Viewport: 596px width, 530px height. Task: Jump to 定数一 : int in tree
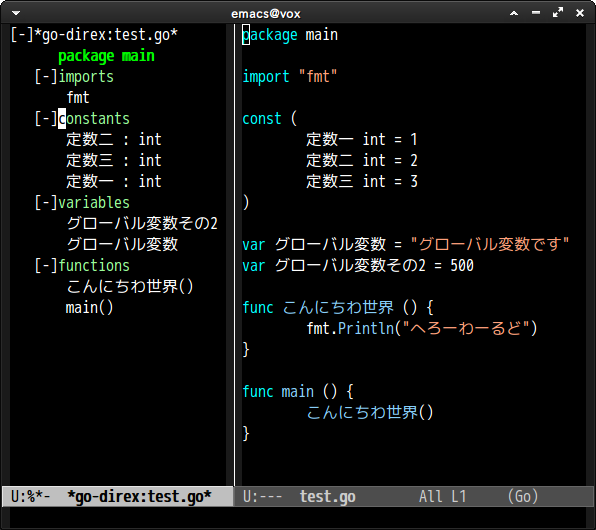pos(114,181)
